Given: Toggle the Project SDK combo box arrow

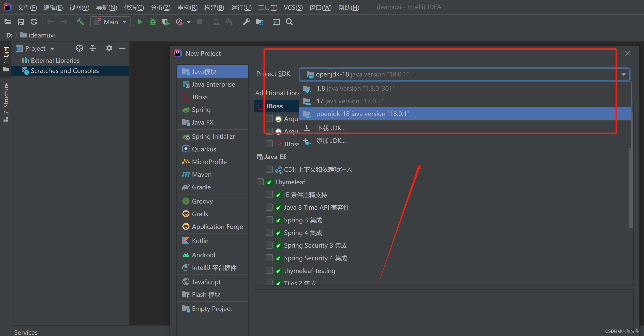Looking at the screenshot, I should tap(624, 74).
